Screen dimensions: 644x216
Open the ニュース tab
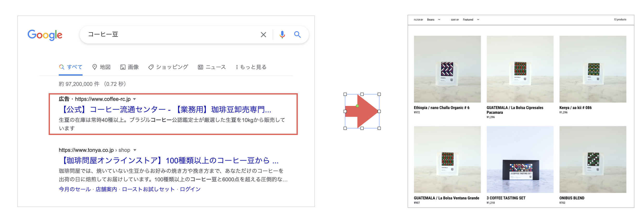[212, 67]
